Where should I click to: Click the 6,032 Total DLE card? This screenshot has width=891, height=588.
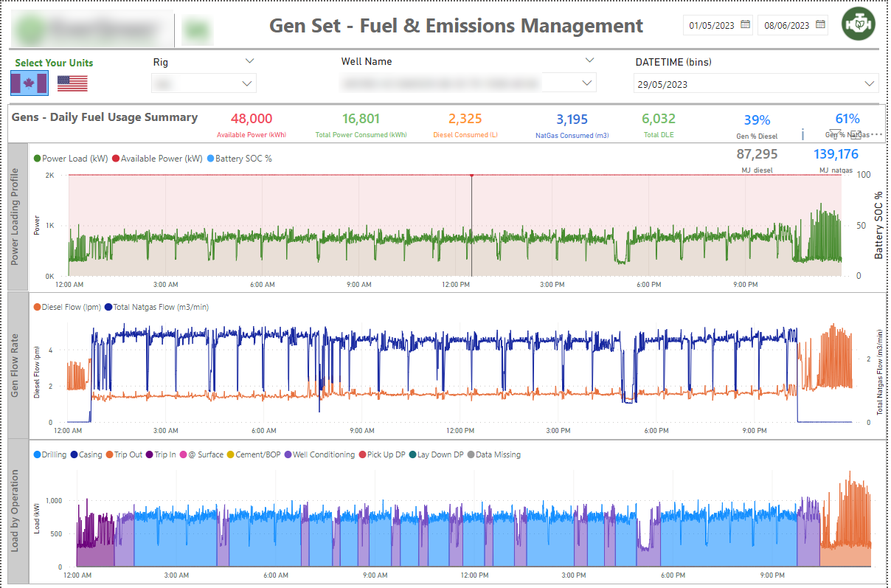(658, 125)
